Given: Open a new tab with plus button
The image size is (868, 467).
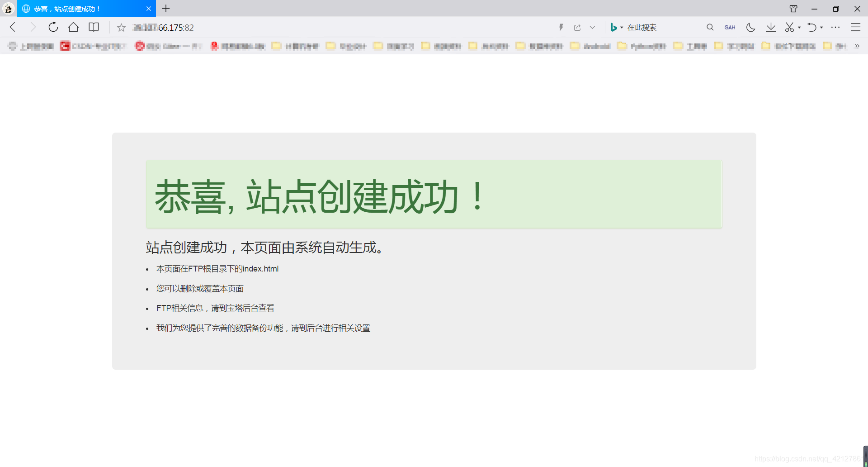Looking at the screenshot, I should 166,9.
